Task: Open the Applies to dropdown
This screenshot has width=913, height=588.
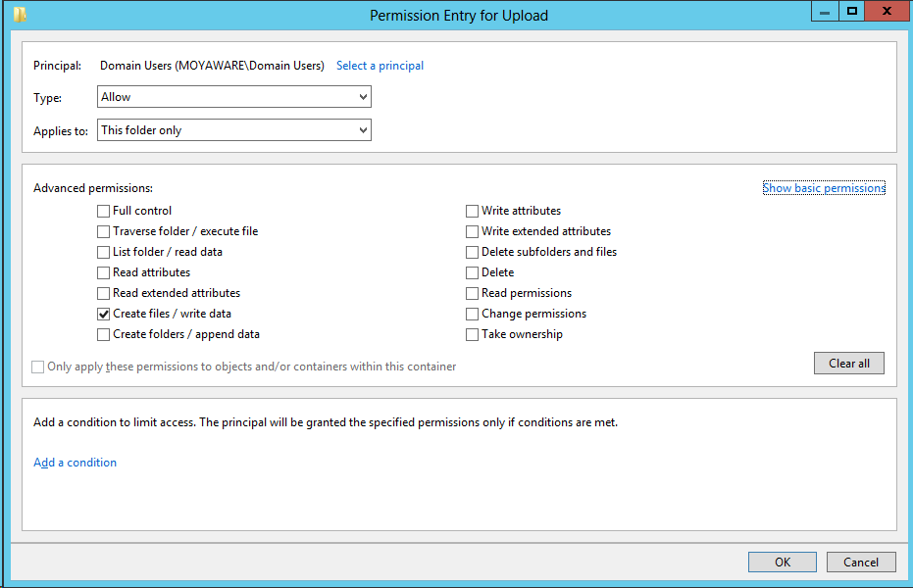Action: (233, 129)
